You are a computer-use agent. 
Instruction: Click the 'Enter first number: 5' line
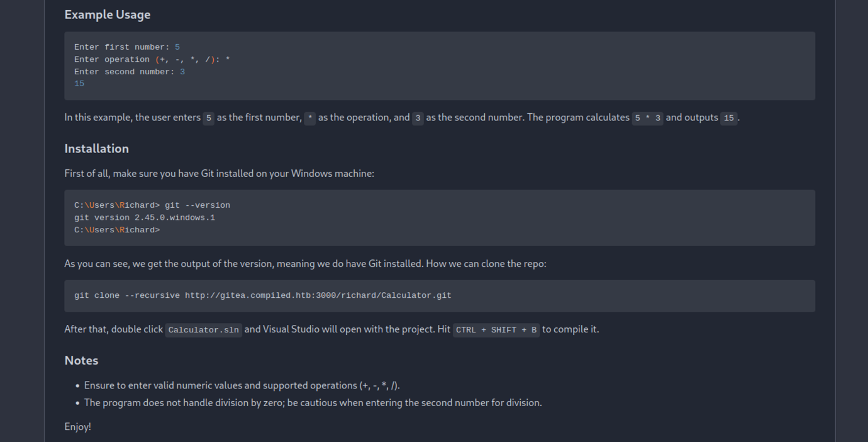click(x=126, y=47)
